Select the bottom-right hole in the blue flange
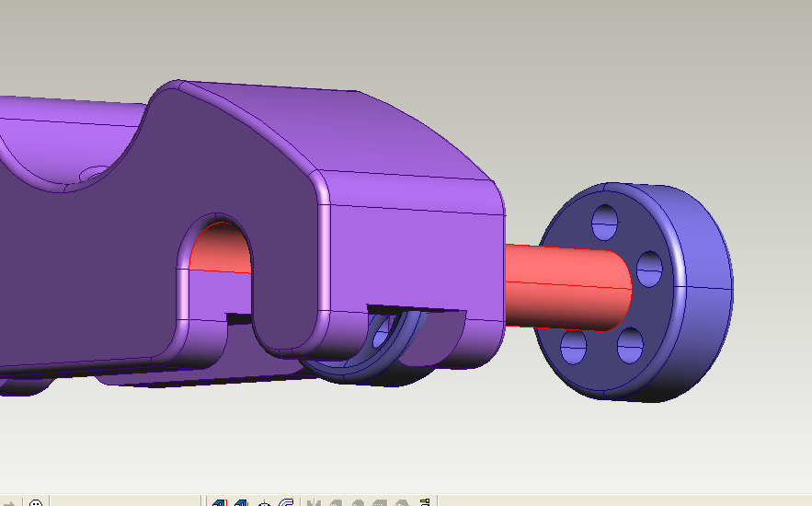This screenshot has height=506, width=812. click(x=630, y=345)
